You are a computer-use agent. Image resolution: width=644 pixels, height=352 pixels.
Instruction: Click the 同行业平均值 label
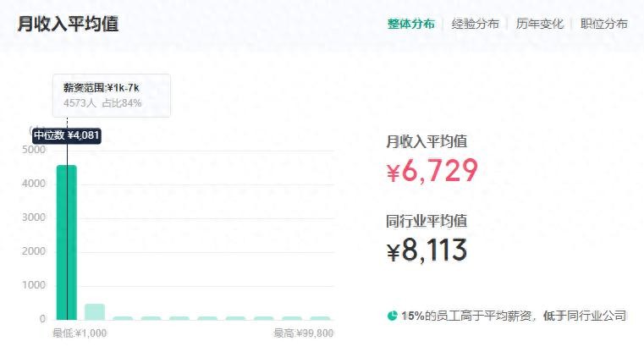pyautogui.click(x=427, y=221)
